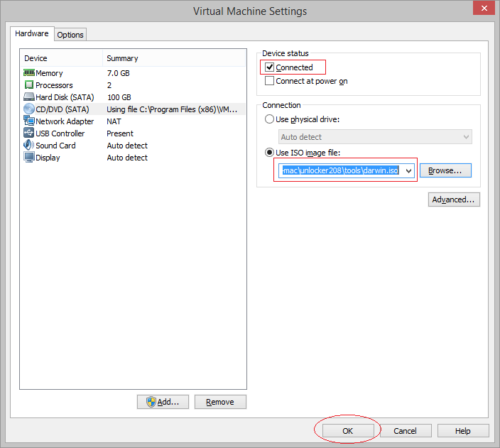
Task: Click the 7.0 GB memory summary
Action: click(x=119, y=73)
